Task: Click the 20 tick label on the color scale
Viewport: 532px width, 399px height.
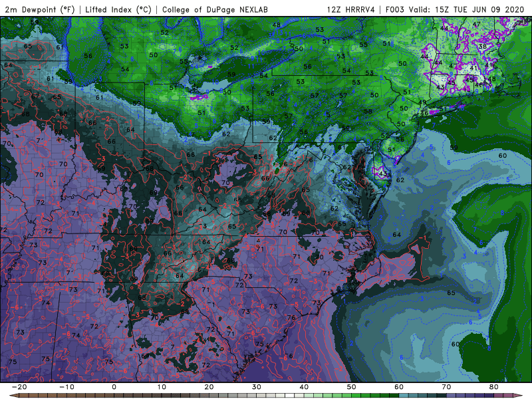Action: 209,387
